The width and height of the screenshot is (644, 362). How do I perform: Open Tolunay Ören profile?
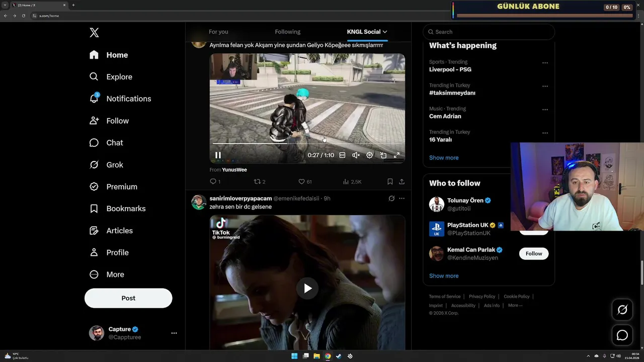465,201
